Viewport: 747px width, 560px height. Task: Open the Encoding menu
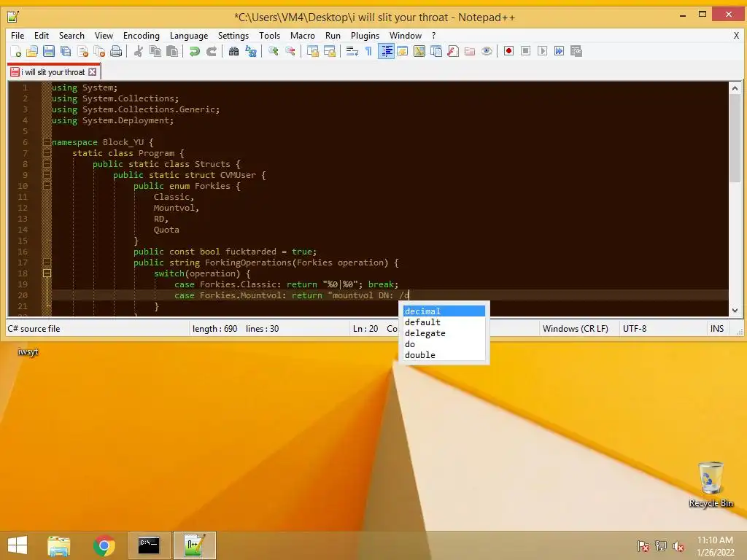pyautogui.click(x=141, y=36)
